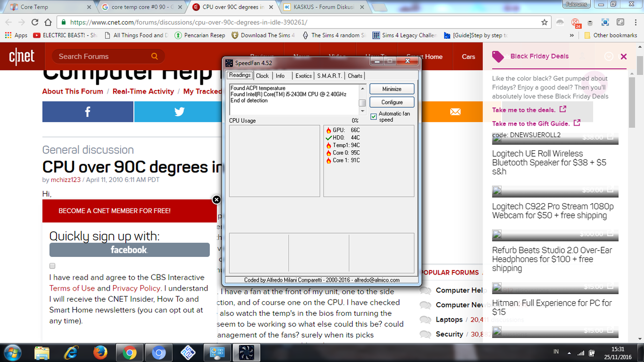644x362 pixels.
Task: Click the orange search magnifier icon
Action: (155, 56)
